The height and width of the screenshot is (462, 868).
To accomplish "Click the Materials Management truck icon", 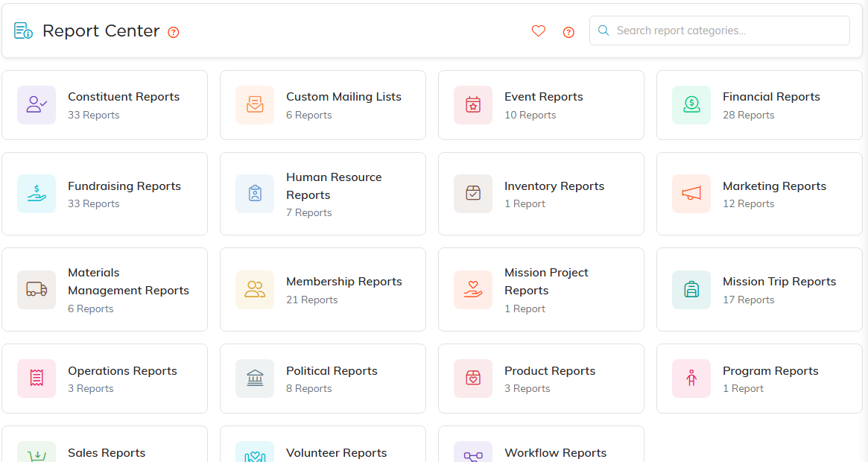I will 37,290.
